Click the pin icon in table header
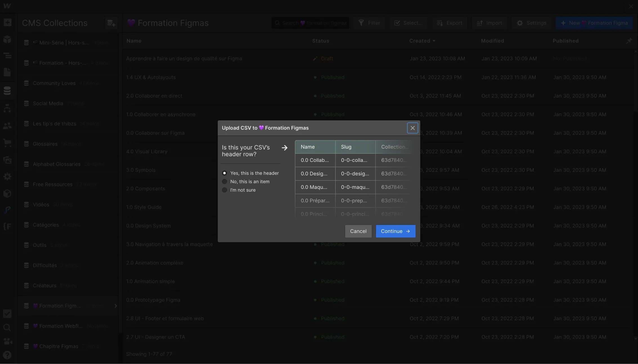The width and height of the screenshot is (638, 364). (x=629, y=41)
